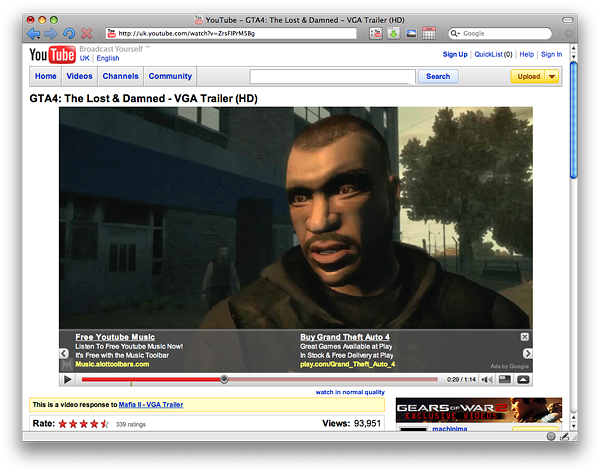This screenshot has width=600, height=472.
Task: Open the Buy Grand Theft Auto 4 ad
Action: [x=345, y=337]
